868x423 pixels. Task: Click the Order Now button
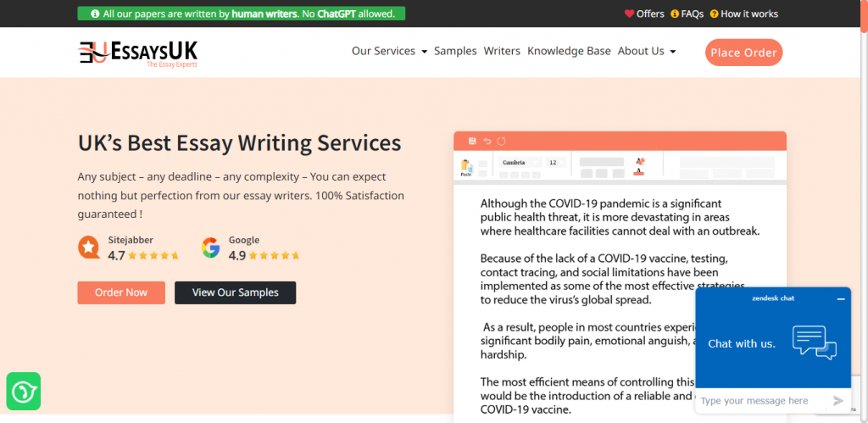pyautogui.click(x=121, y=292)
